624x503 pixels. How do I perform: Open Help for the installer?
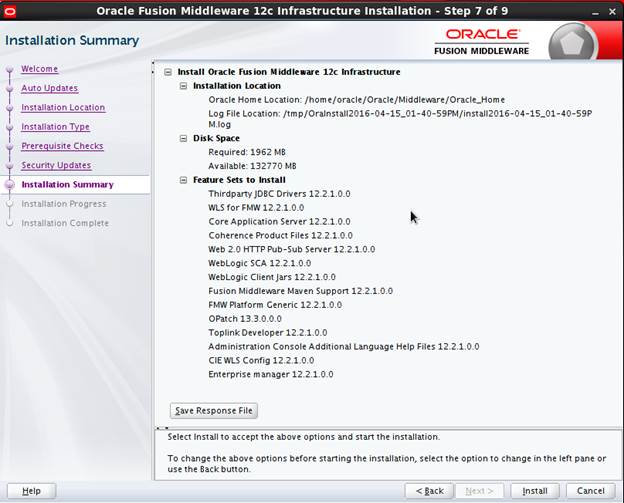point(31,491)
